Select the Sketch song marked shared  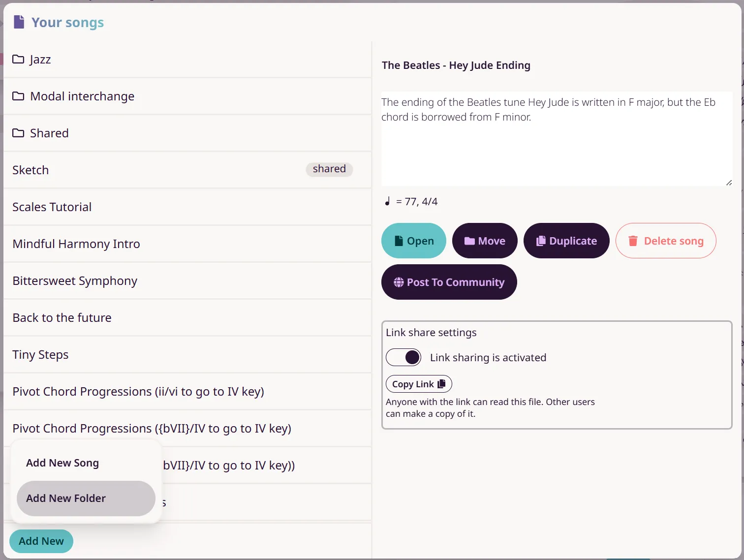(x=187, y=170)
